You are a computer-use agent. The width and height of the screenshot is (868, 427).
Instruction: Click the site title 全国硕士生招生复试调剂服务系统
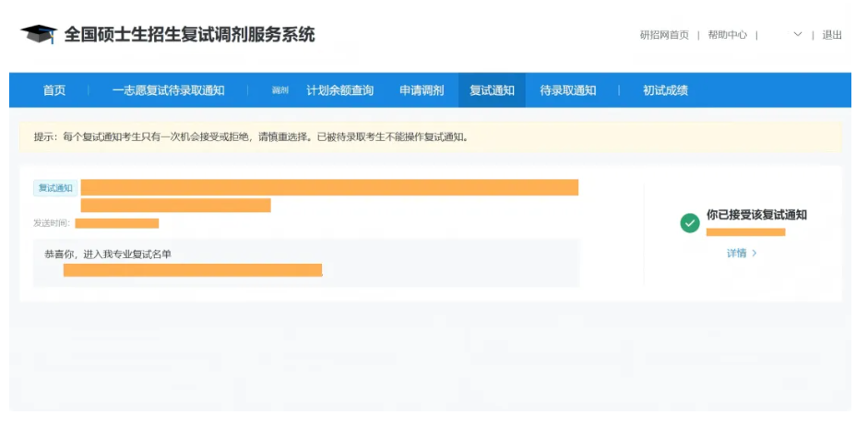pos(189,34)
